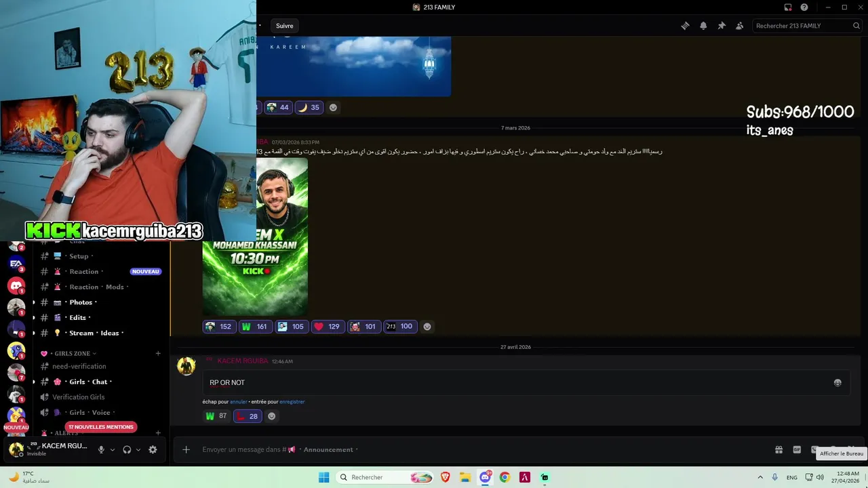
Task: Open Windows Start menu
Action: click(324, 477)
